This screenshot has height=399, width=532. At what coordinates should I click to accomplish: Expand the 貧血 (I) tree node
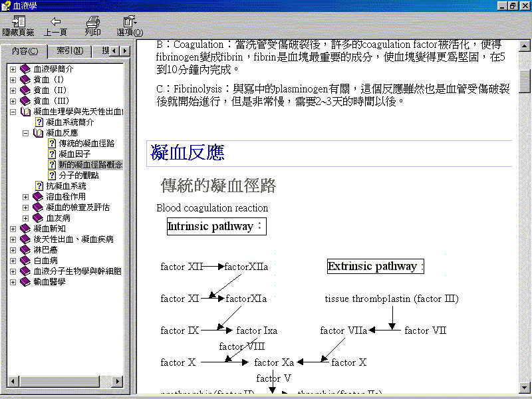[13, 80]
